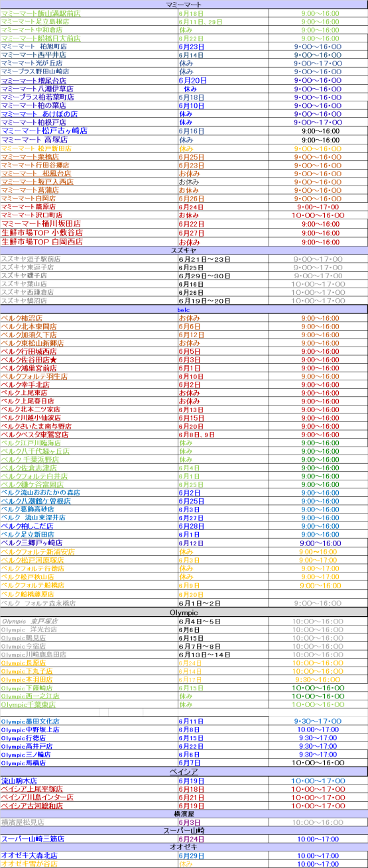Select the スズキヤ逗子駅前店 cell
Screen dimensions: 368x868
(89, 259)
